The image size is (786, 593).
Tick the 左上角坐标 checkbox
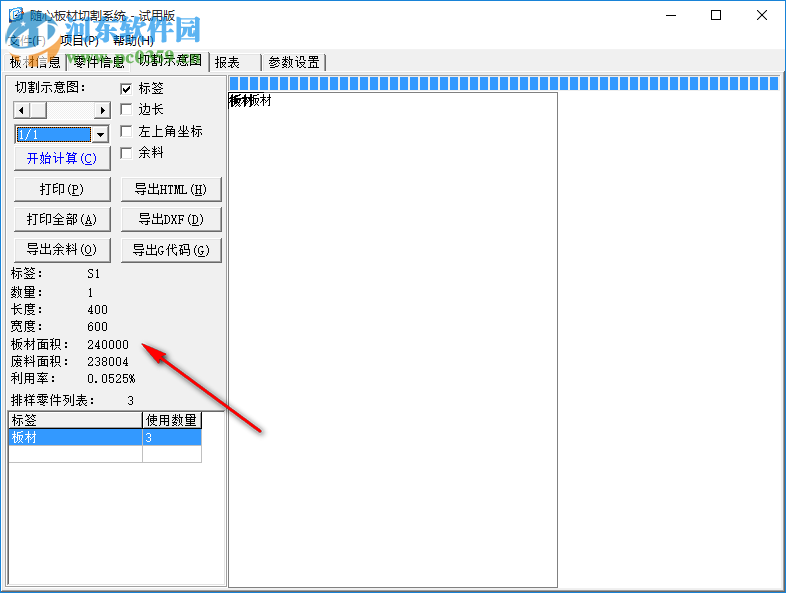[126, 131]
